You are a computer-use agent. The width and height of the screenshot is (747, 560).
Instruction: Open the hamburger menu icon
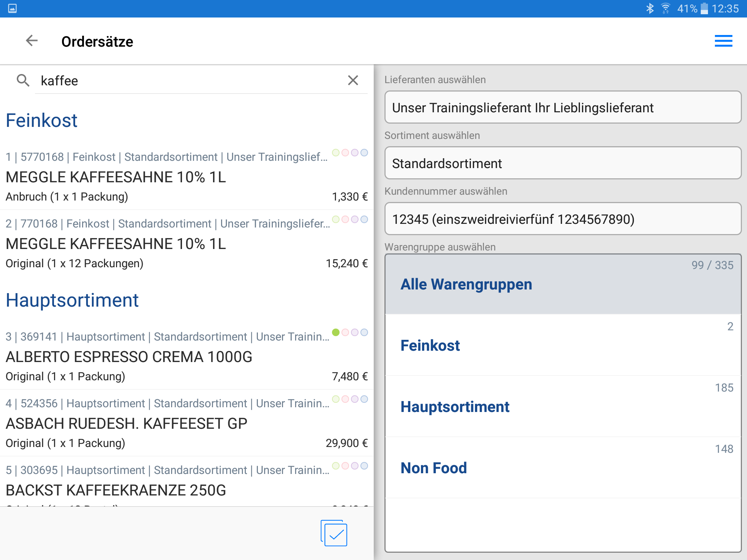coord(723,41)
